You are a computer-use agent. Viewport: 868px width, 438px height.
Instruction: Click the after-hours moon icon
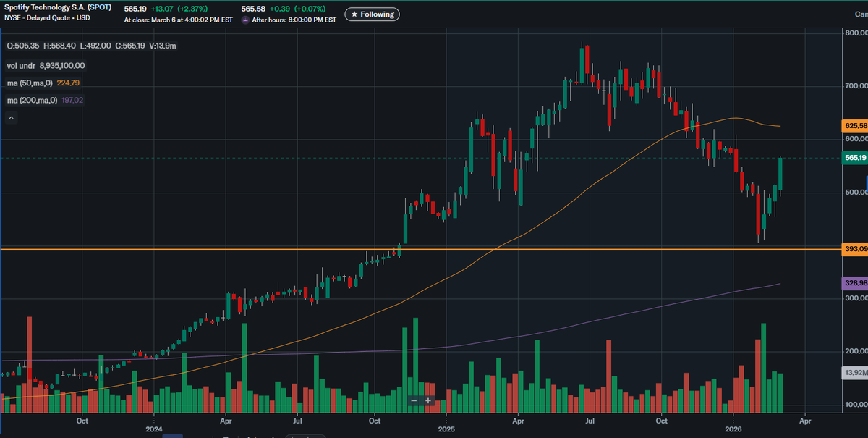[244, 20]
